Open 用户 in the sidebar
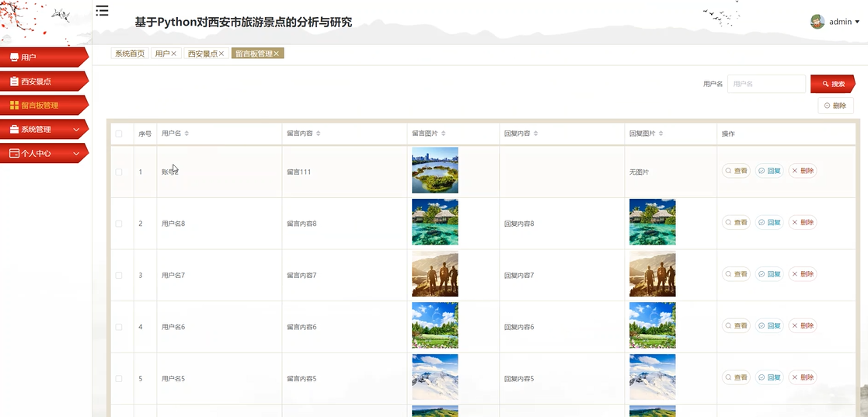Image resolution: width=868 pixels, height=417 pixels. (44, 57)
